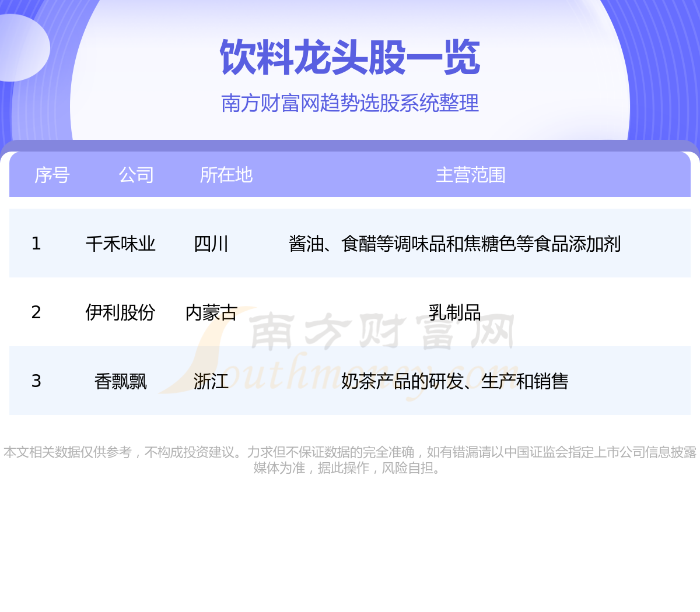
Task: Select company name 千禾味业
Action: [x=121, y=244]
